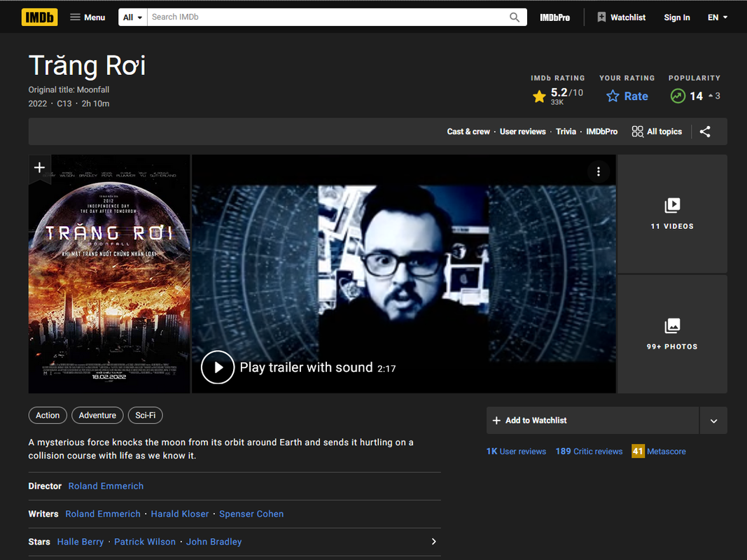
Task: Open the Trivia page
Action: pos(566,132)
